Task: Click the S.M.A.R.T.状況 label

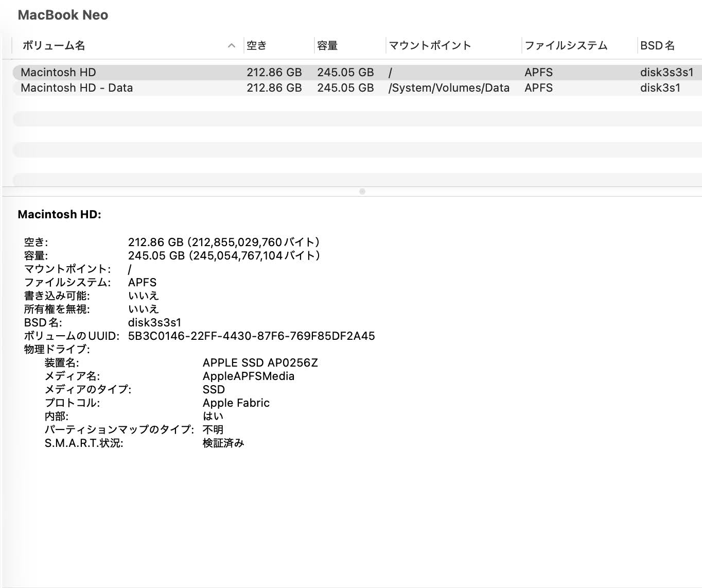Action: point(84,443)
